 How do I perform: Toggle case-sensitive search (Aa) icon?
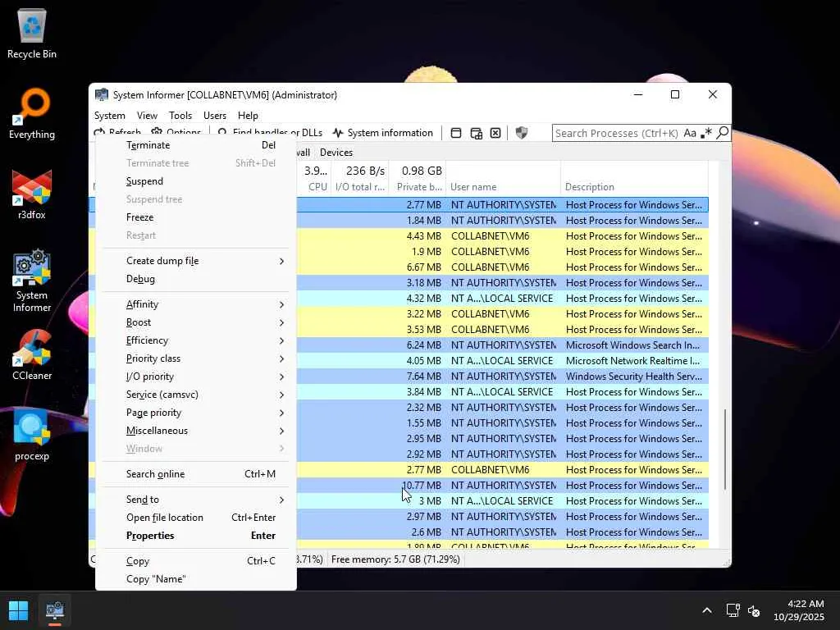tap(690, 133)
